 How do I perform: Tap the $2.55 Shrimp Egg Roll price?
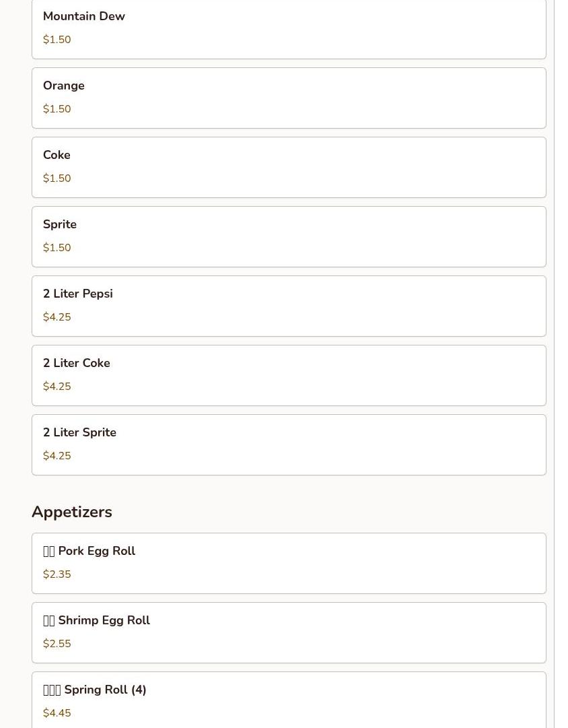pos(57,644)
